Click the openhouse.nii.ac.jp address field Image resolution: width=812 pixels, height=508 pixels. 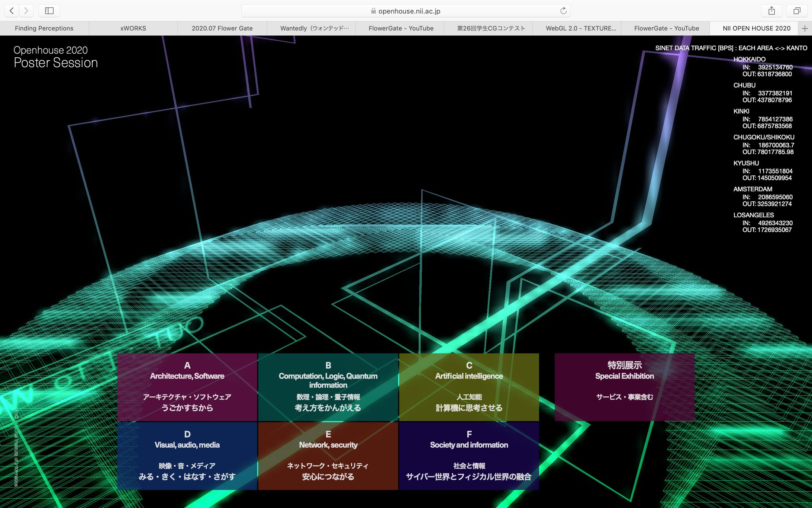[x=409, y=11]
